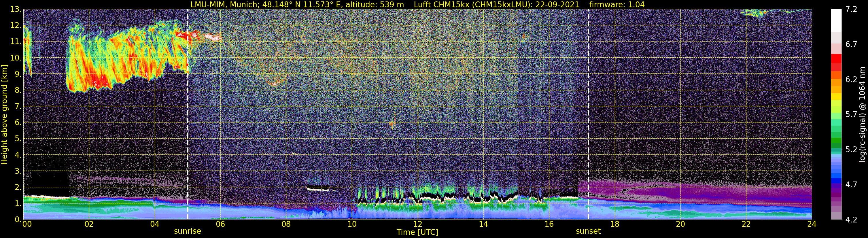868x238 pixels.
Task: Click the sunrise dashed vertical line
Action: (188, 114)
